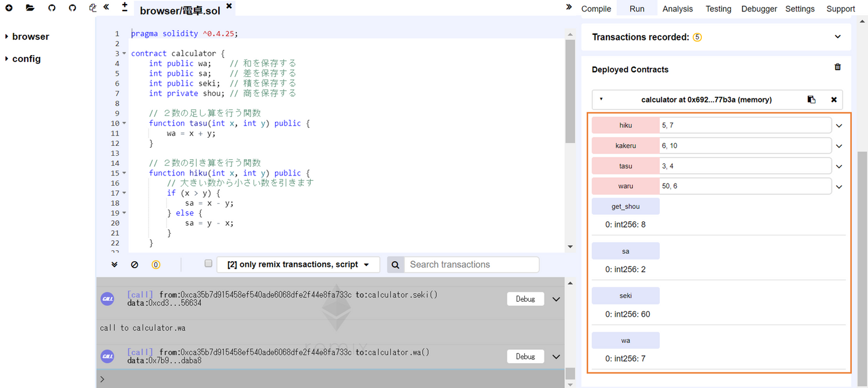Delete all deployed contracts with trash icon

tap(837, 67)
